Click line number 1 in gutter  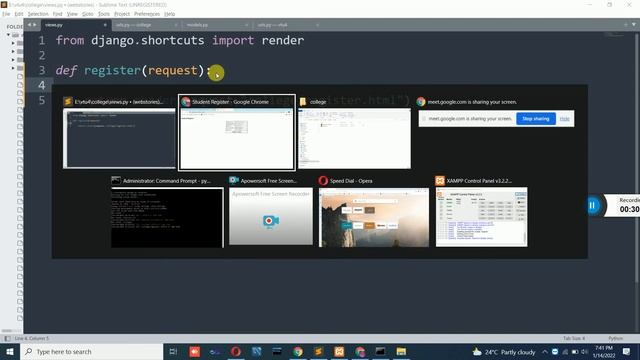point(42,40)
